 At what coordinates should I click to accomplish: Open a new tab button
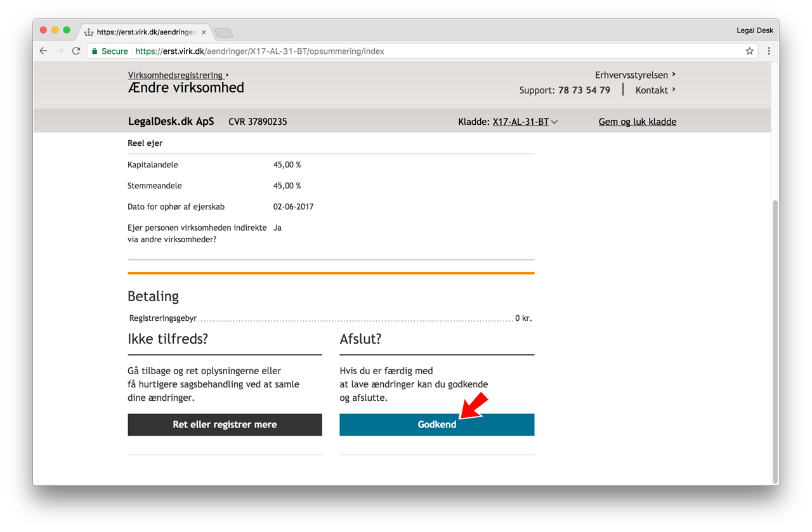click(x=224, y=32)
